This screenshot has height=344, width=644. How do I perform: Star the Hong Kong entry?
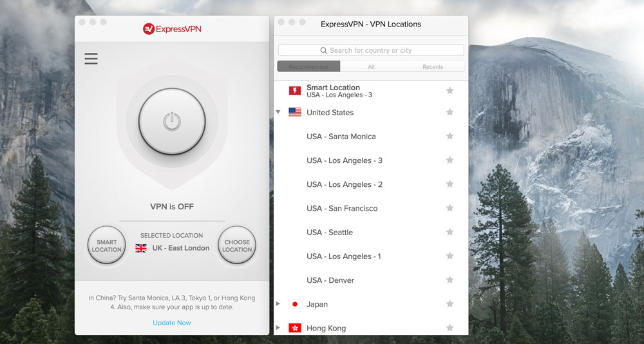450,327
